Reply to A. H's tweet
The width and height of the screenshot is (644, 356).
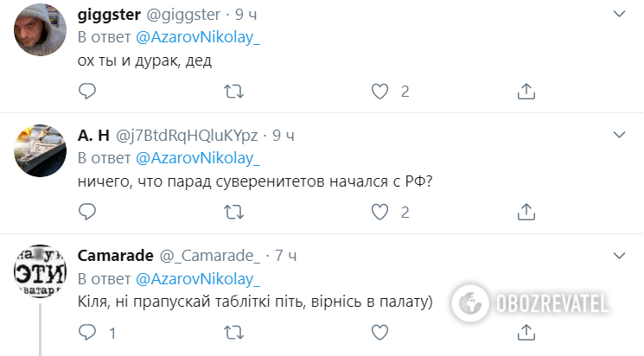[86, 211]
